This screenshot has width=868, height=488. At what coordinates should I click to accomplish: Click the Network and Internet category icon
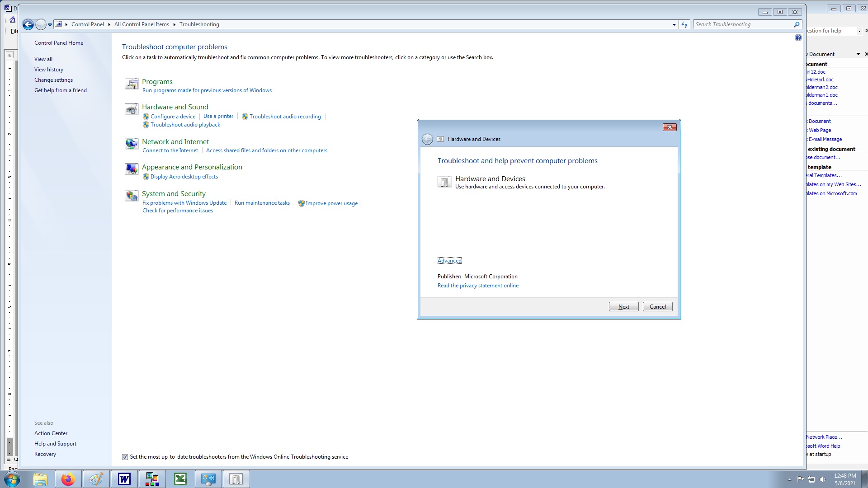(x=132, y=144)
